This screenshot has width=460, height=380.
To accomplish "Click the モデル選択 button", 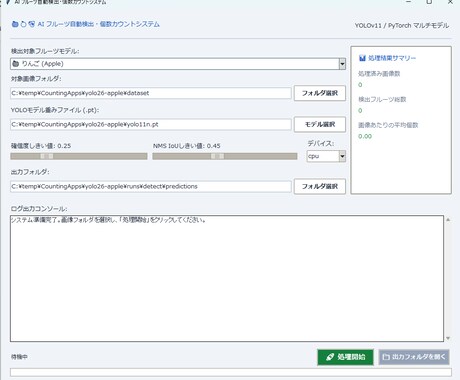I will click(x=320, y=124).
